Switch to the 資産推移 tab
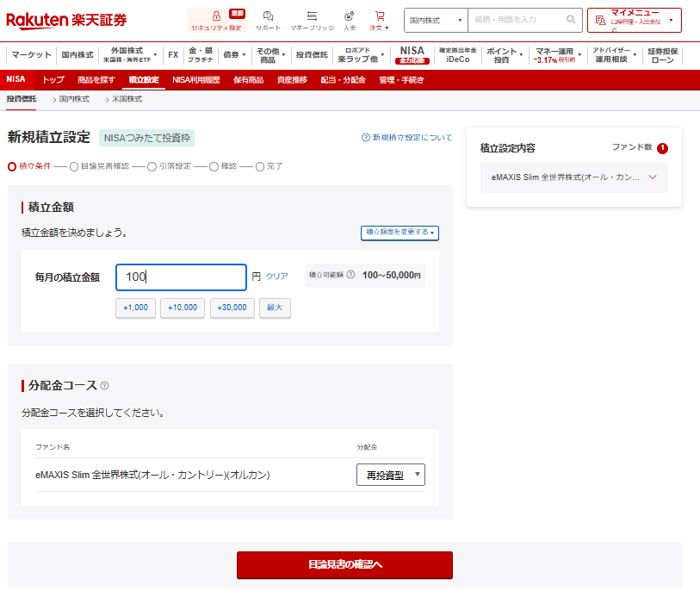 click(292, 80)
